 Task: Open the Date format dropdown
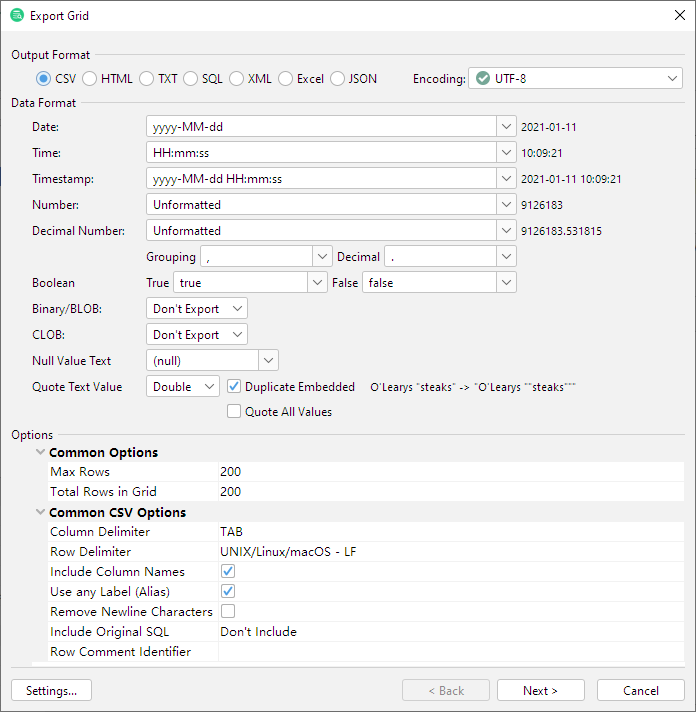tap(505, 127)
